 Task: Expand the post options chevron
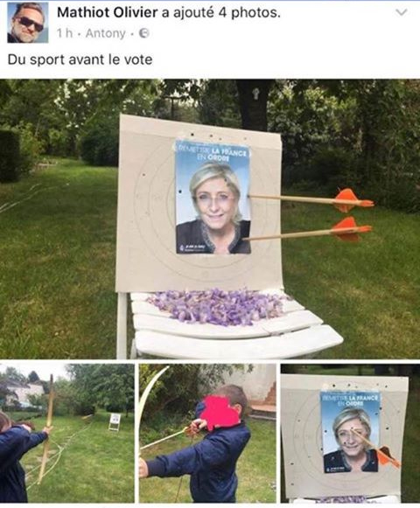[x=402, y=12]
